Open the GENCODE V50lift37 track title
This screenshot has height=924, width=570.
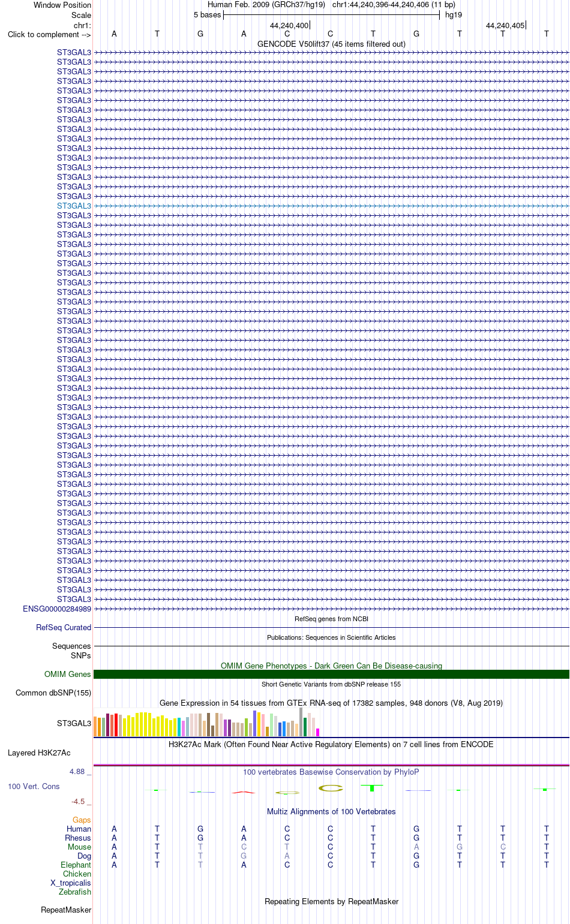point(331,44)
